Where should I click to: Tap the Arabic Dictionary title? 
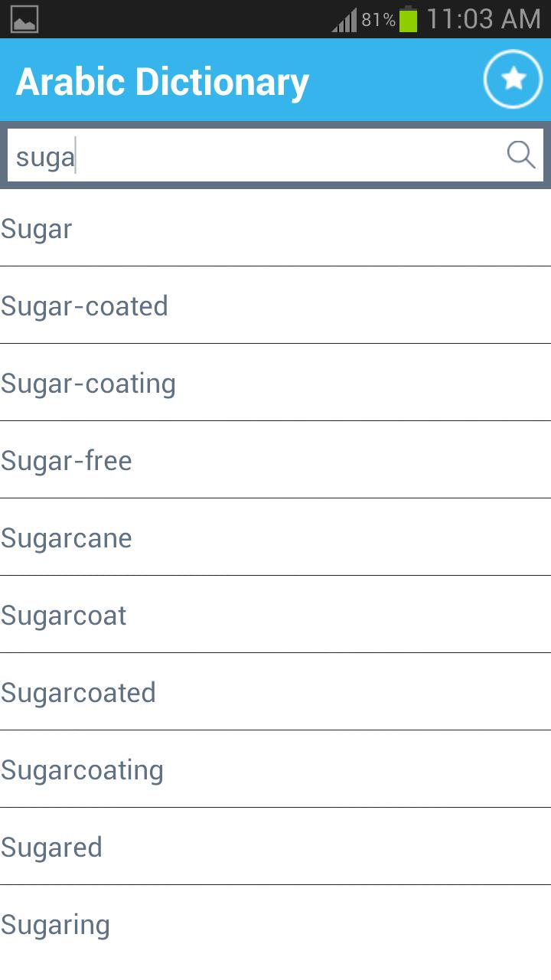[x=162, y=82]
